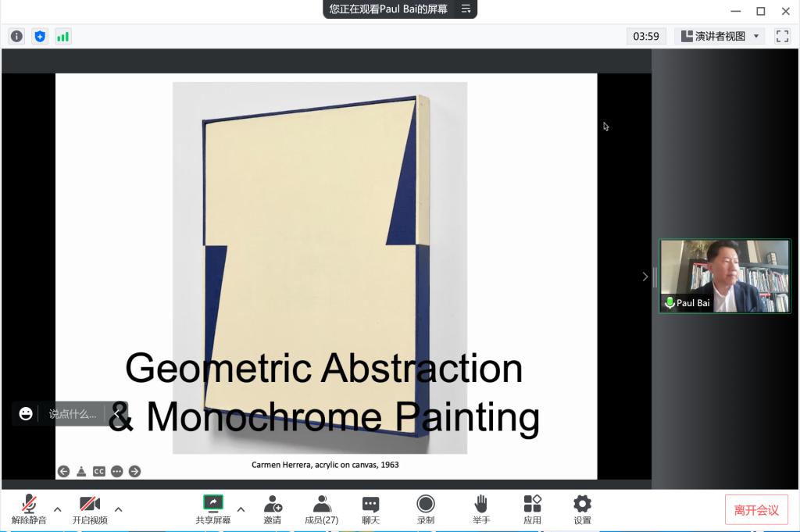Screen dimensions: 800x532
Task: Turn on camera with 开启视频
Action: click(x=90, y=509)
